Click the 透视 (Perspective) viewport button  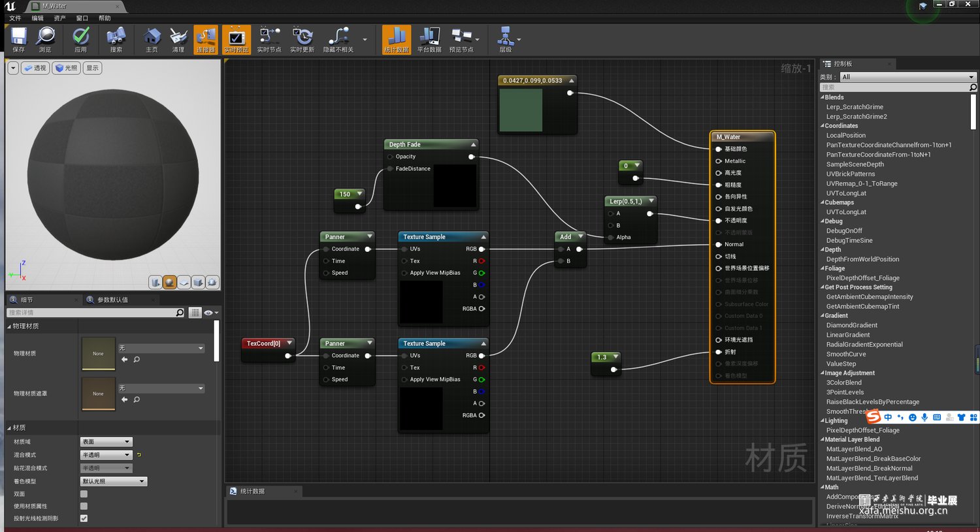pos(35,68)
